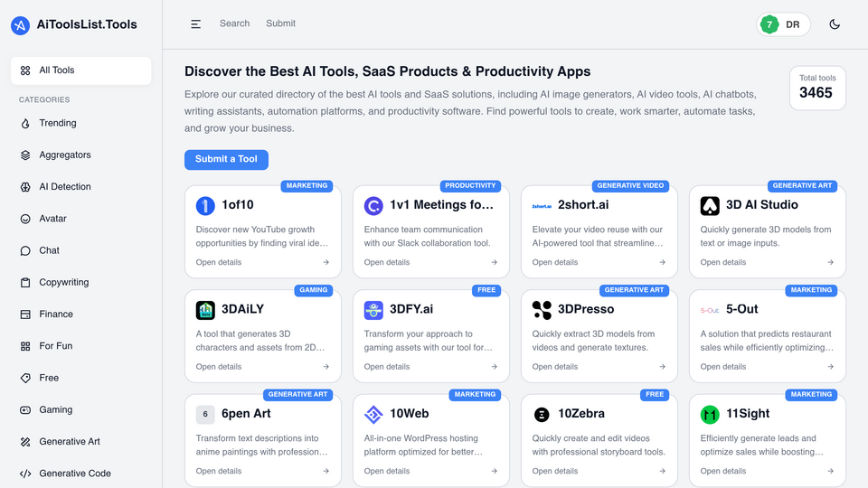Open details link for 11Sight
This screenshot has height=488, width=868.
(x=723, y=471)
